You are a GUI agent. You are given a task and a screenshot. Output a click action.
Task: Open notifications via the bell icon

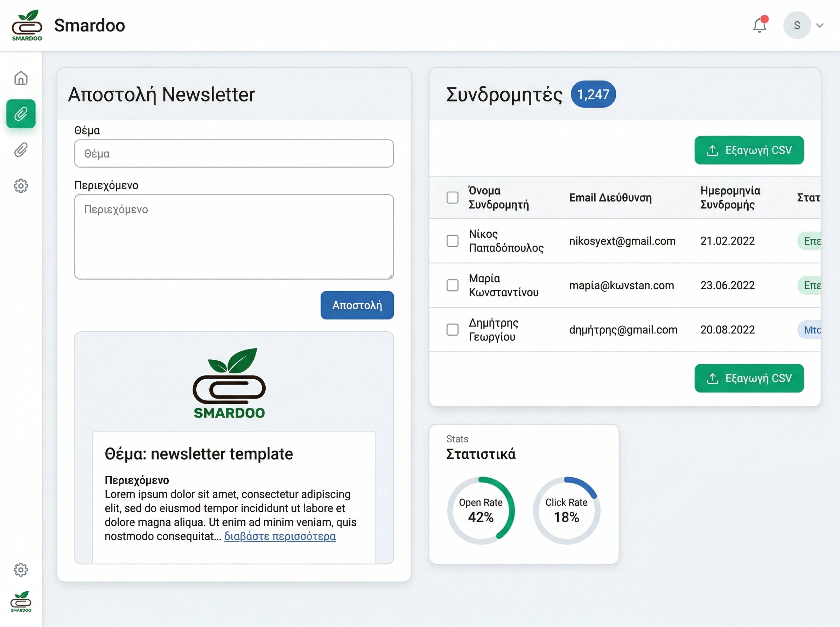[759, 25]
